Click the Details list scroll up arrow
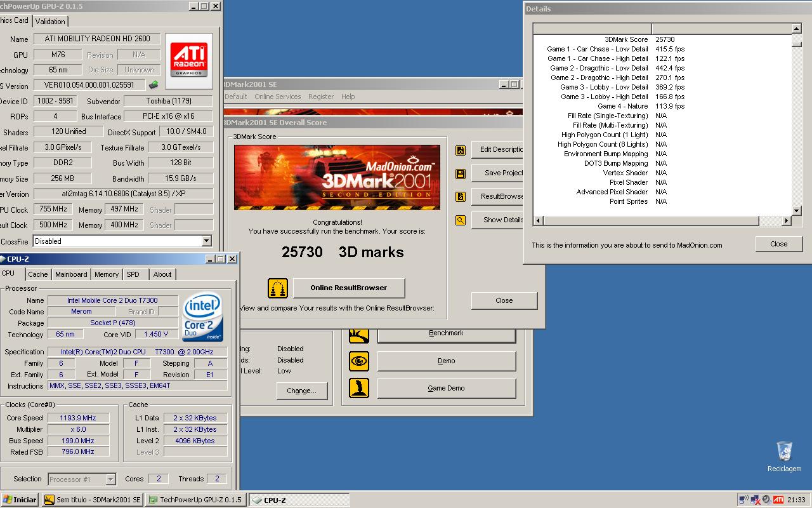The height and width of the screenshot is (508, 812). tap(797, 29)
